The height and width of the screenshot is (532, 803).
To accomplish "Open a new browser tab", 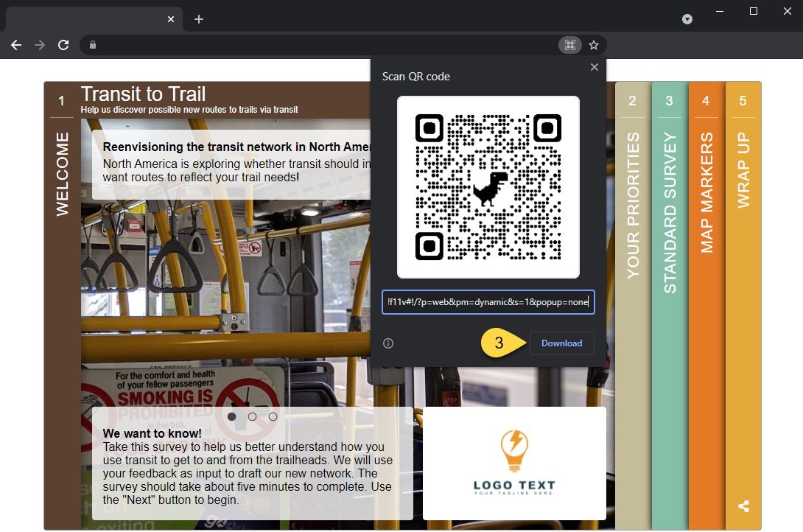I will click(198, 19).
